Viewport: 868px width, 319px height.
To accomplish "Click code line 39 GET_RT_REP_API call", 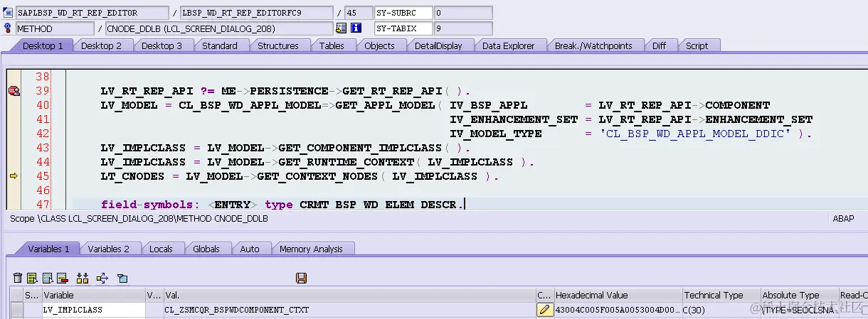I will tap(285, 91).
